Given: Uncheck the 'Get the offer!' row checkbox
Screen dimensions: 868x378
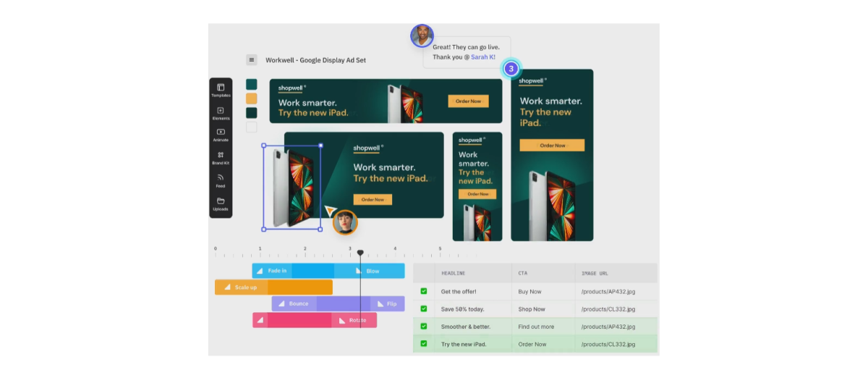Looking at the screenshot, I should coord(424,291).
